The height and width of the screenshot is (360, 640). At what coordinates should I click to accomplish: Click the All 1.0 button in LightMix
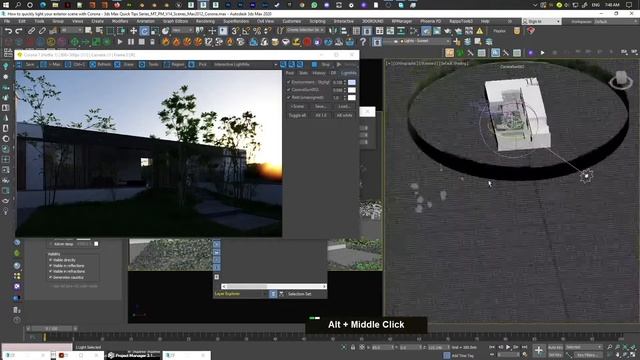pos(321,116)
